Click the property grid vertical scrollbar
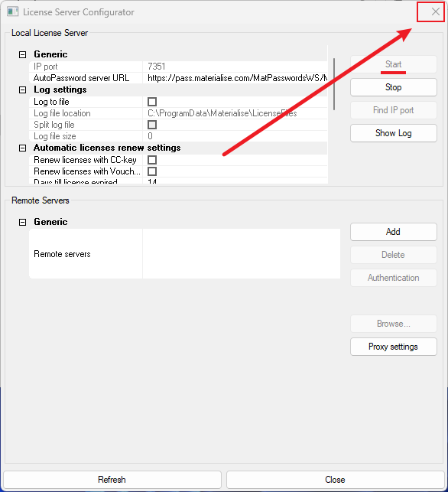 coord(334,84)
